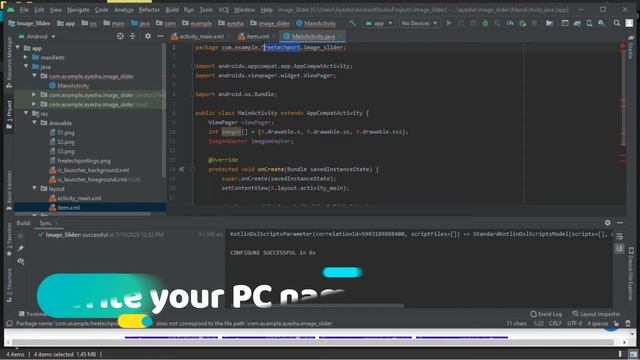Open the VCS menu
The height and width of the screenshot is (360, 640).
pos(224,9)
